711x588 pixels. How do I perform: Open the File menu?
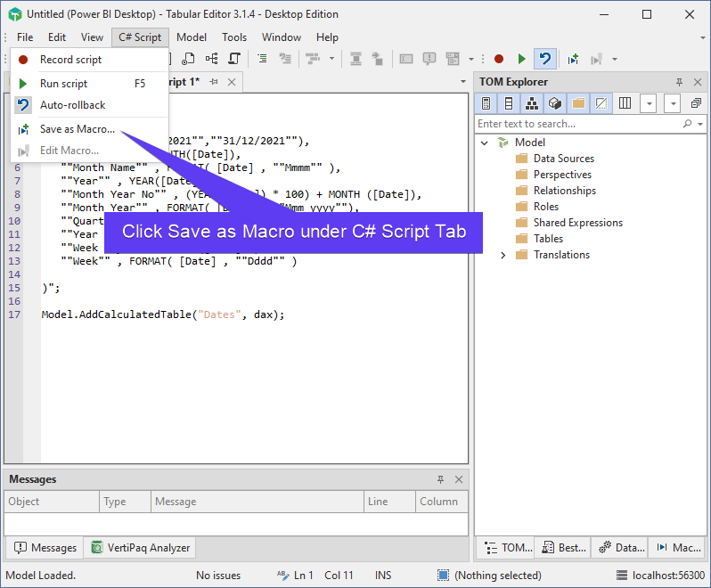coord(25,37)
